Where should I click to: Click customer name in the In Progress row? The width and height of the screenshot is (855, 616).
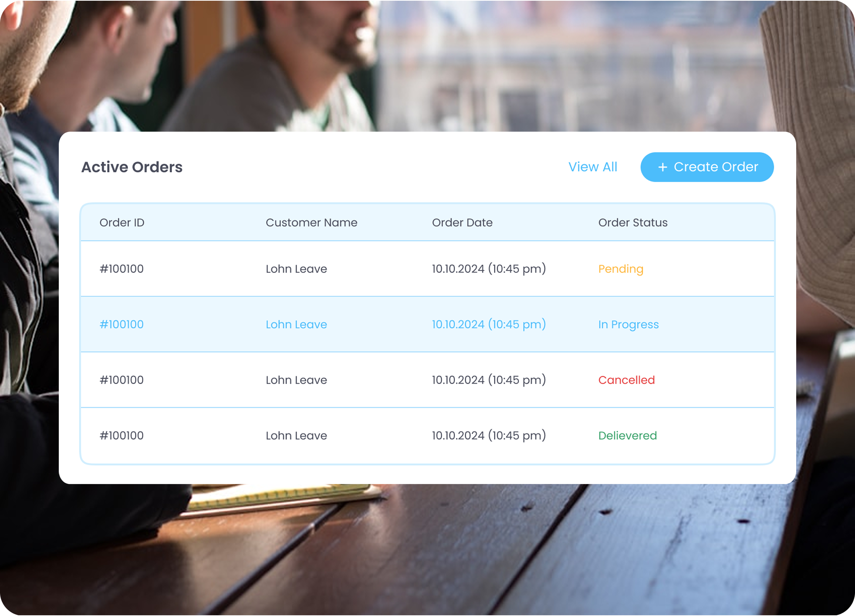coord(296,324)
